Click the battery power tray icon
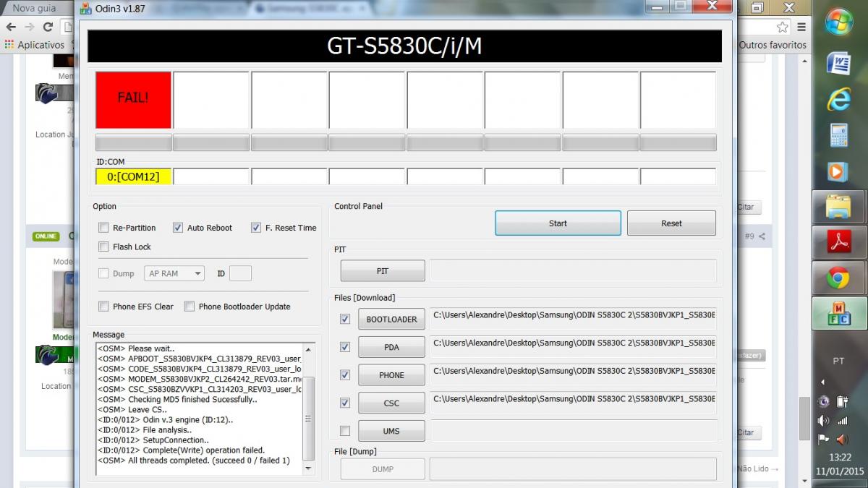This screenshot has height=488, width=868. (842, 402)
